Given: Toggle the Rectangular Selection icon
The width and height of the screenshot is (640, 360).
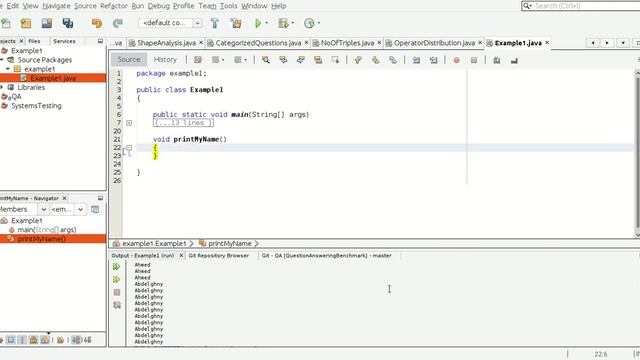Looking at the screenshot, I should (x=335, y=60).
